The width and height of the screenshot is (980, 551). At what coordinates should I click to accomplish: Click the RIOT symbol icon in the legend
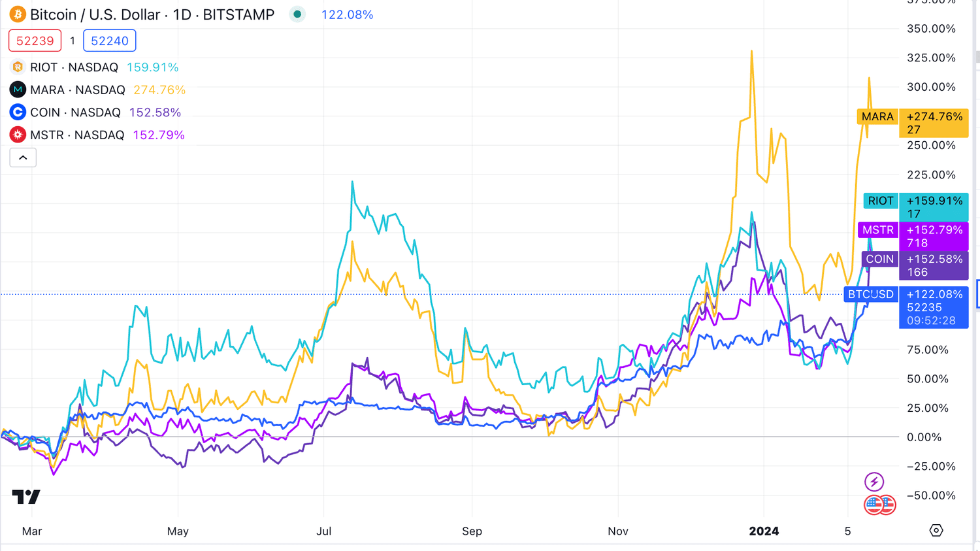tap(16, 67)
